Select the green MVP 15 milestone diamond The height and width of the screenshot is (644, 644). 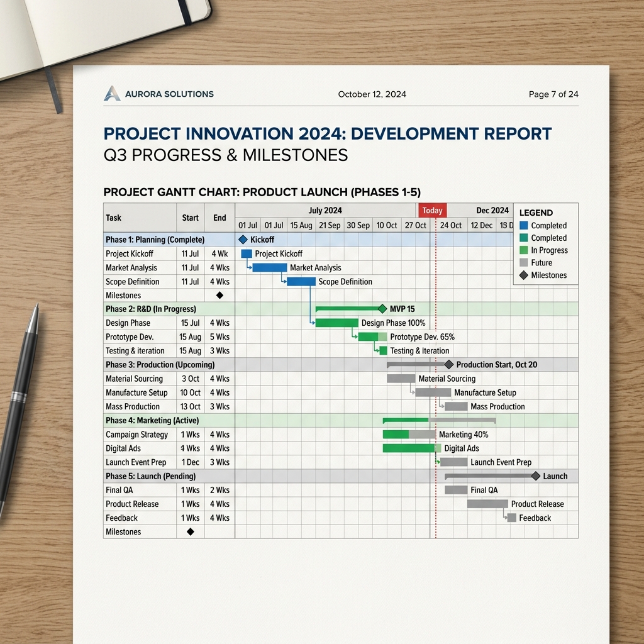pyautogui.click(x=382, y=308)
